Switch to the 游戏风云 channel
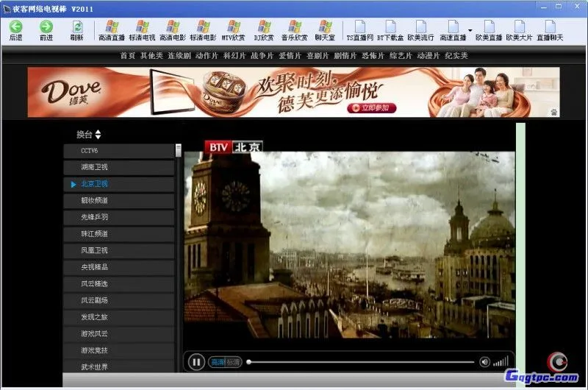588x390 pixels. click(x=119, y=333)
